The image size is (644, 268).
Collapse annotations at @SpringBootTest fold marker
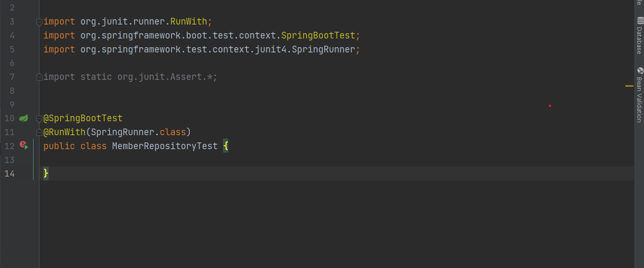(x=39, y=118)
